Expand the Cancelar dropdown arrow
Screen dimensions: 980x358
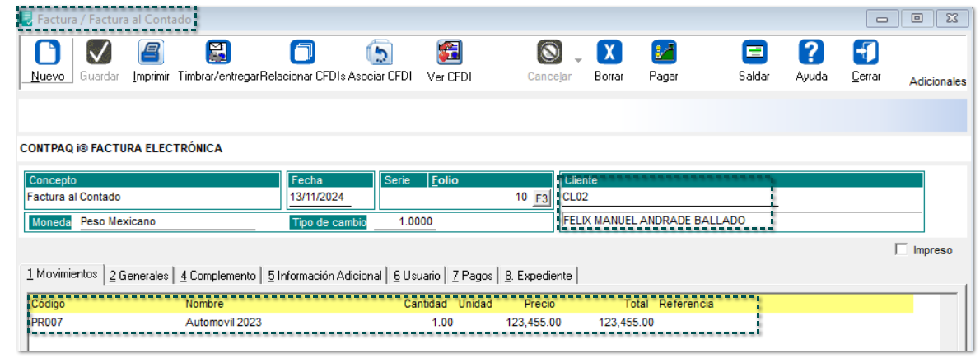(x=578, y=61)
